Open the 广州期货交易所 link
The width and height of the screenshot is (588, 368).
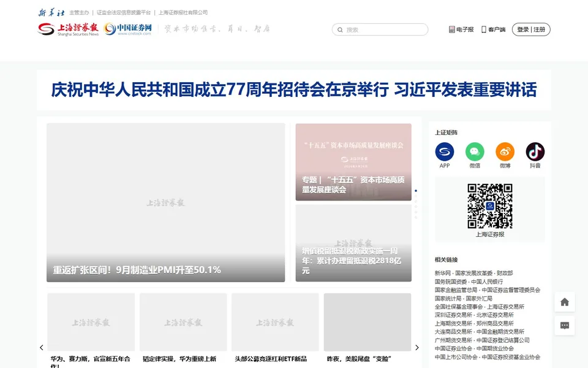(x=453, y=340)
